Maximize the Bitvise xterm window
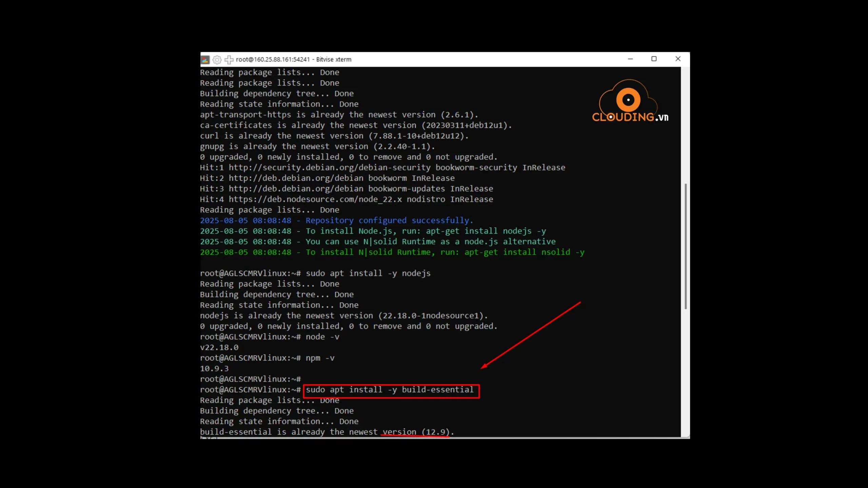 (x=654, y=59)
